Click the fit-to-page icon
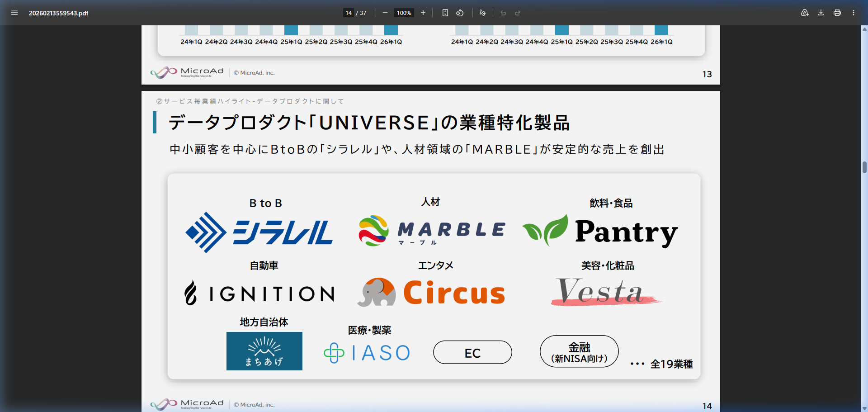Screen dimensions: 868x412 [445, 13]
